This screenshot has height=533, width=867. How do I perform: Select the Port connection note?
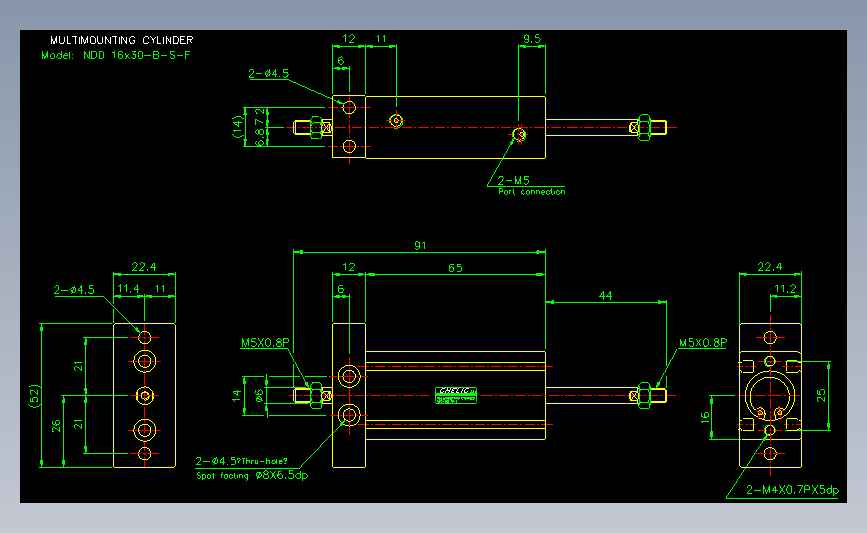pos(531,192)
